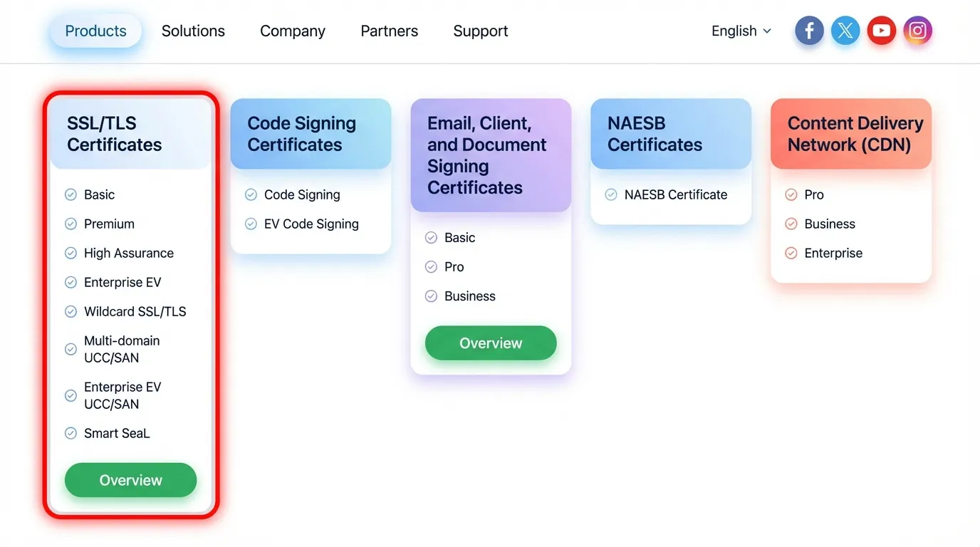The image size is (980, 547).
Task: Expand the English language dropdown
Action: tap(741, 31)
